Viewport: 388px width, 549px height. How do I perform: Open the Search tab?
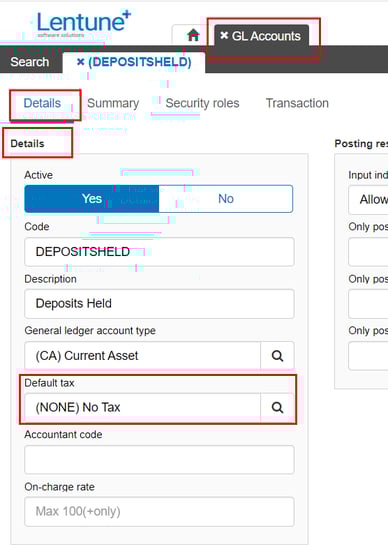(x=30, y=62)
